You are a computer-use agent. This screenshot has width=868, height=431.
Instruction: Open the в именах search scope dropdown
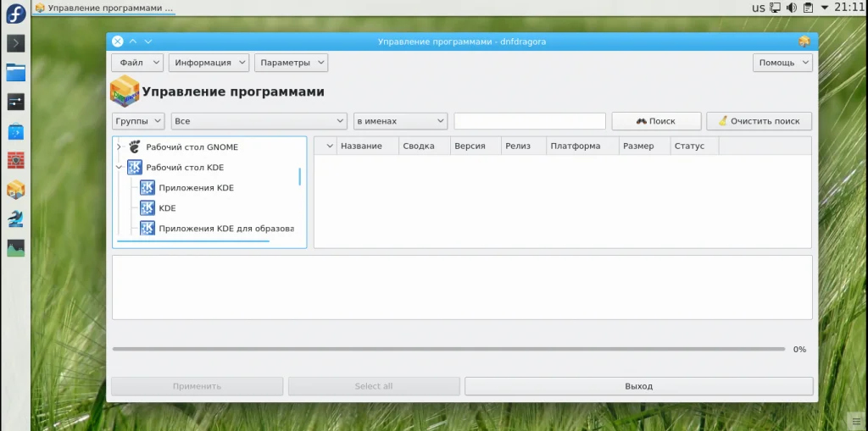[x=401, y=121]
